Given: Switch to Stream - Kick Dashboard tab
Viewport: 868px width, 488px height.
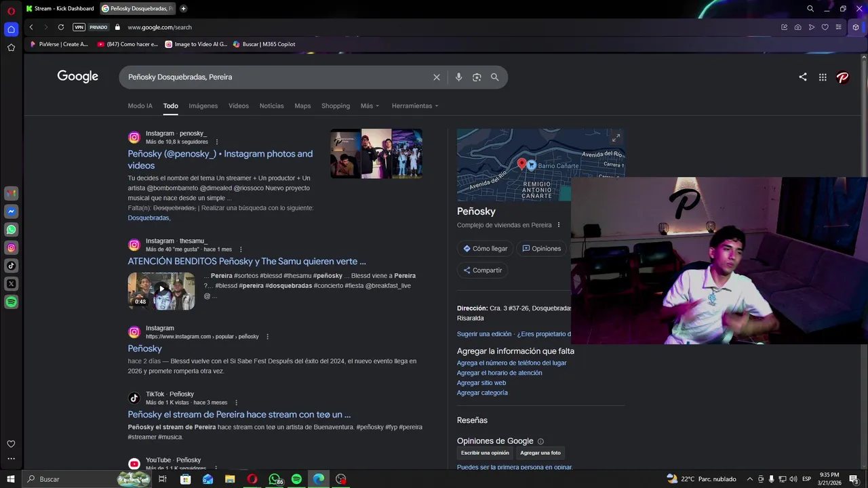Looking at the screenshot, I should (x=60, y=9).
